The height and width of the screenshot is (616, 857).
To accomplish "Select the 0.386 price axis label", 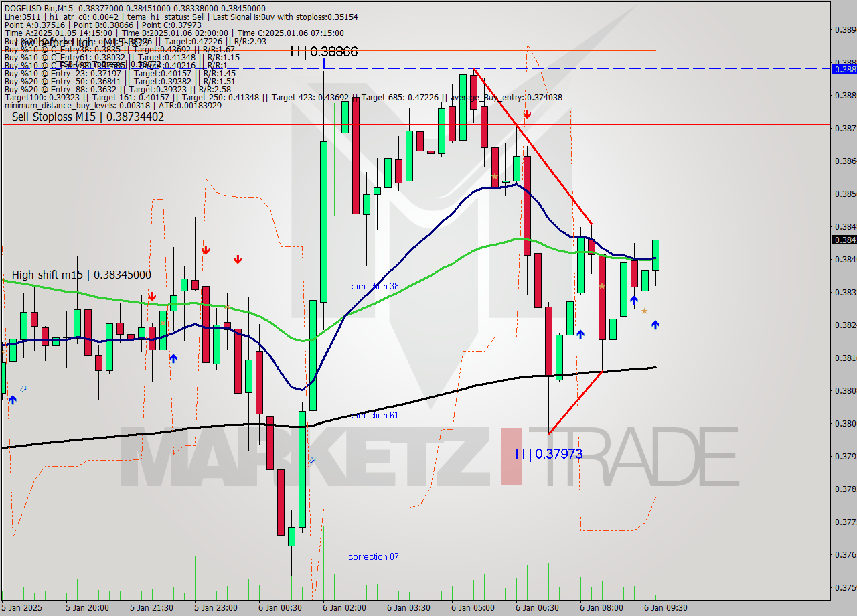I will click(x=845, y=161).
